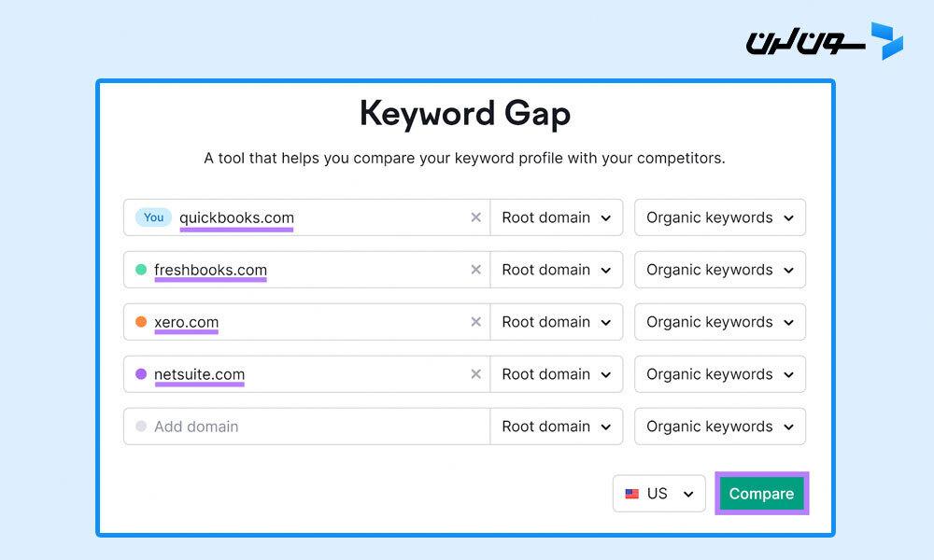Click the Compare button
Image resolution: width=934 pixels, height=560 pixels.
click(x=761, y=494)
